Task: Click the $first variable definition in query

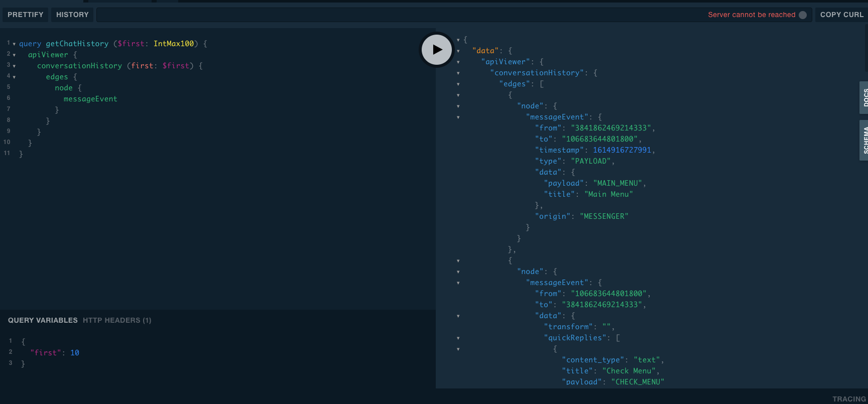Action: pyautogui.click(x=131, y=44)
